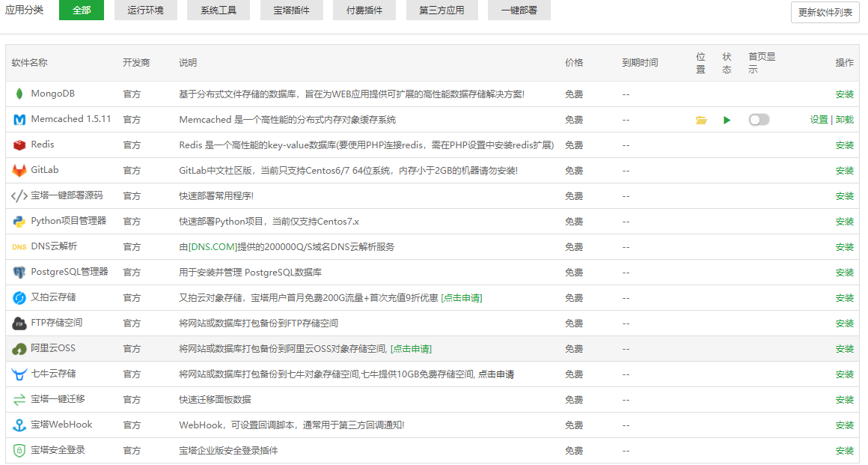
Task: Switch to 系统工具 category tab
Action: tap(218, 10)
